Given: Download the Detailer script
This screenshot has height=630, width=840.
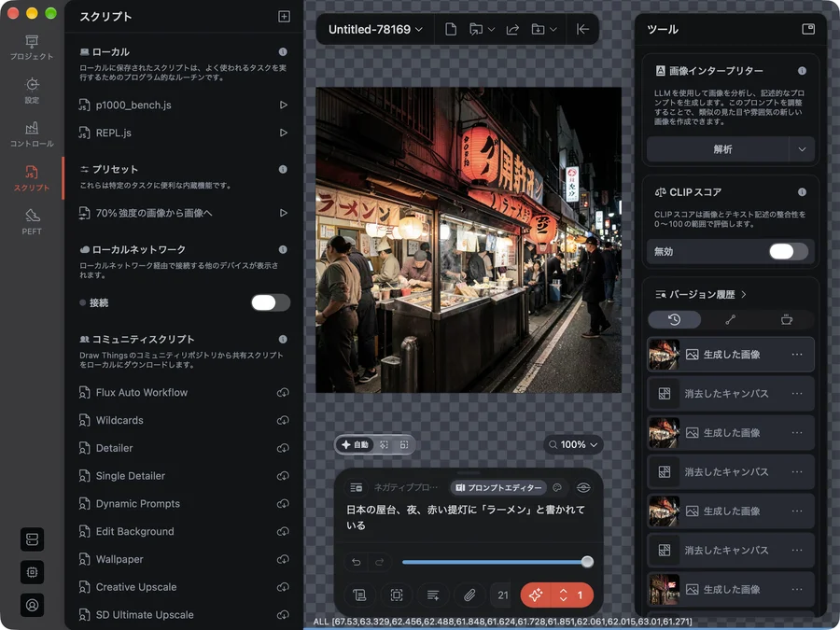Looking at the screenshot, I should tap(283, 448).
